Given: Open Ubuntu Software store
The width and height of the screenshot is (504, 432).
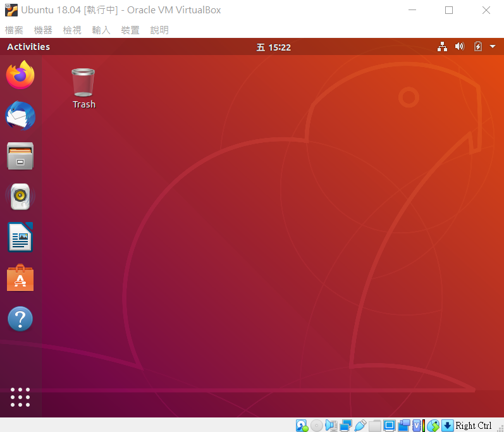Looking at the screenshot, I should [x=20, y=278].
